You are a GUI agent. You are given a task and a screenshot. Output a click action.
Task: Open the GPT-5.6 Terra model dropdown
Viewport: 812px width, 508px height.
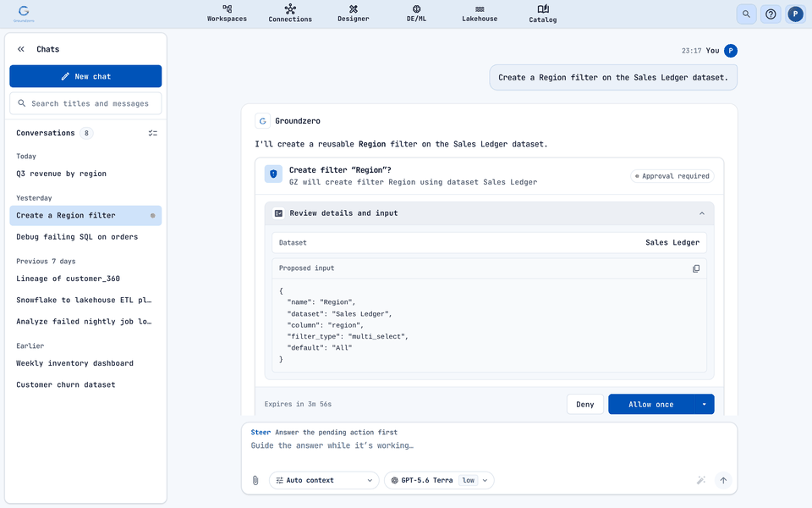pos(439,481)
